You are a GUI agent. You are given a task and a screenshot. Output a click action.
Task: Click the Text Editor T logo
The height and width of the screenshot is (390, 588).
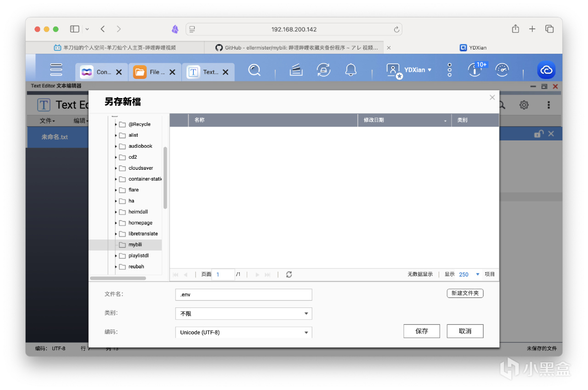tap(44, 105)
